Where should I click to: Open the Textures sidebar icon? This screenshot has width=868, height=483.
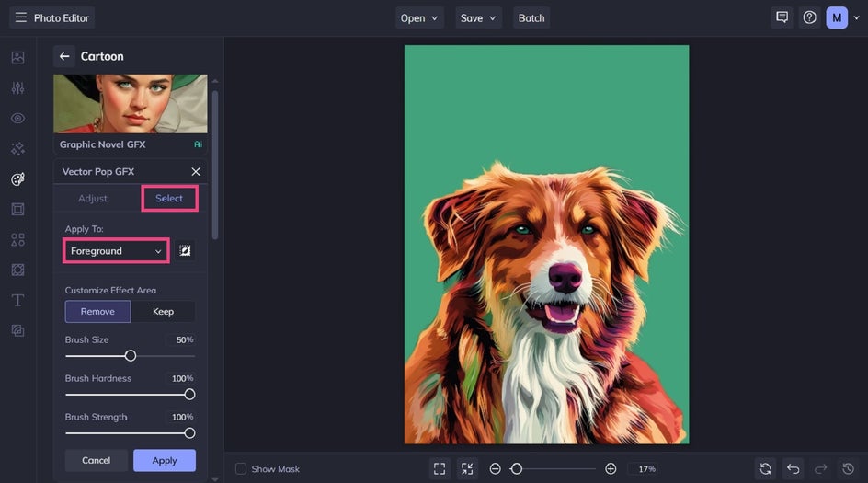17,270
